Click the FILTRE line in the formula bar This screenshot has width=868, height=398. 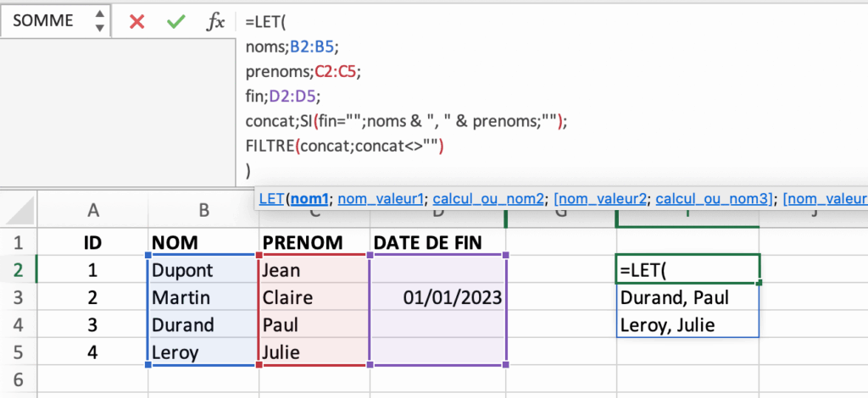(344, 146)
